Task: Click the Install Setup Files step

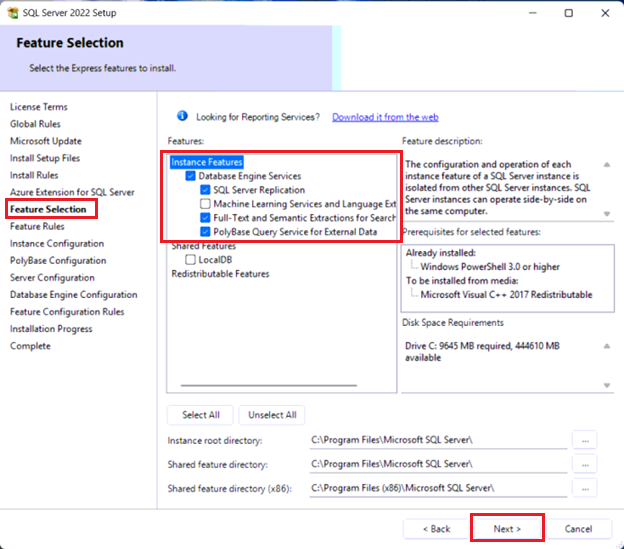Action: 45,158
